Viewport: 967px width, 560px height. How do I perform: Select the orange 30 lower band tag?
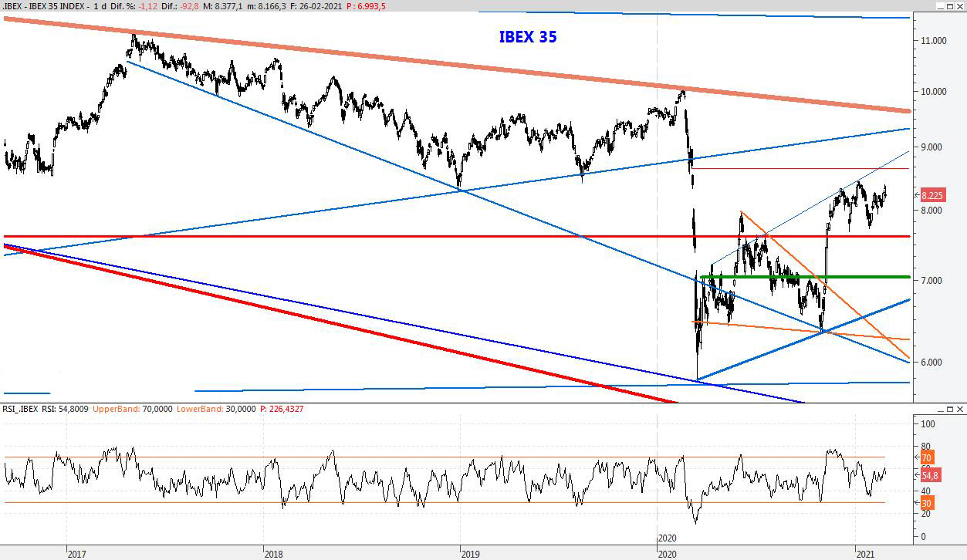point(928,503)
